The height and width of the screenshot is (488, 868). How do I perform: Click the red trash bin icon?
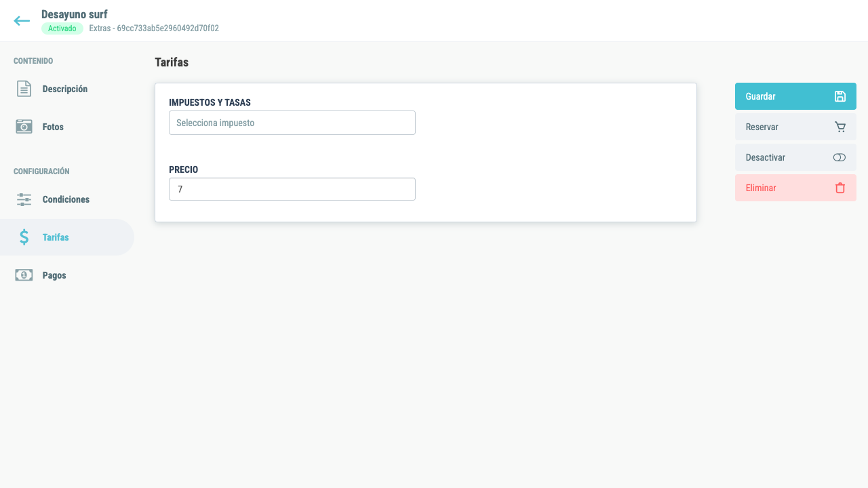coord(840,188)
